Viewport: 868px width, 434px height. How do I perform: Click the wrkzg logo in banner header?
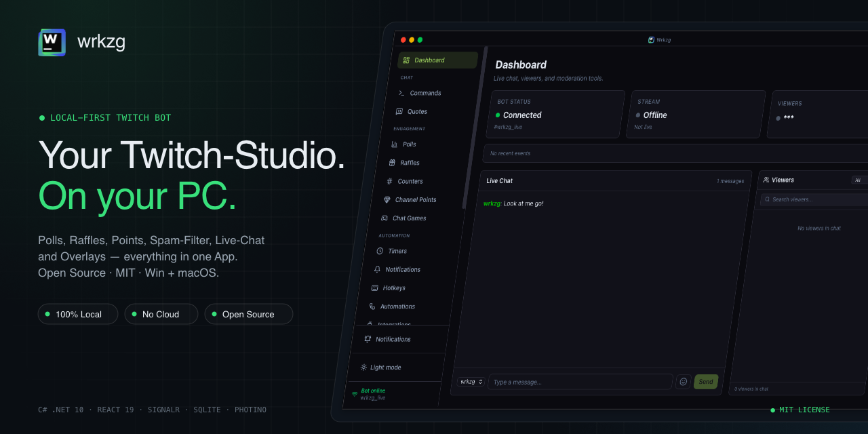52,42
